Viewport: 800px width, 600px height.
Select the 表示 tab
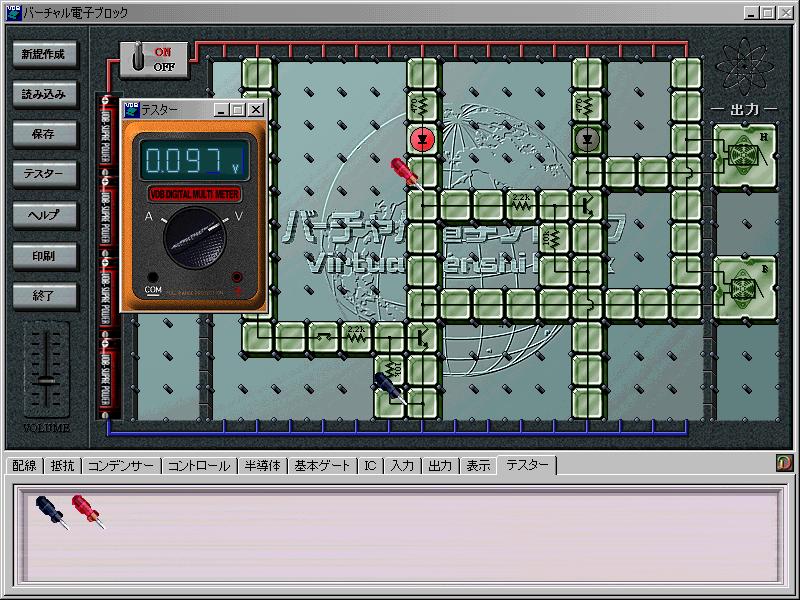[x=479, y=466]
